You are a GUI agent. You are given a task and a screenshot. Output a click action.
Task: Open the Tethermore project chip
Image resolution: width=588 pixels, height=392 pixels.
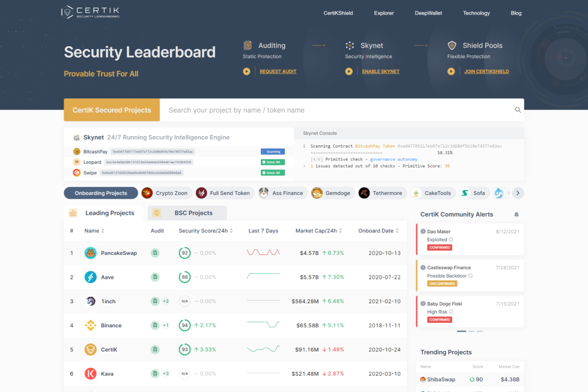[382, 193]
